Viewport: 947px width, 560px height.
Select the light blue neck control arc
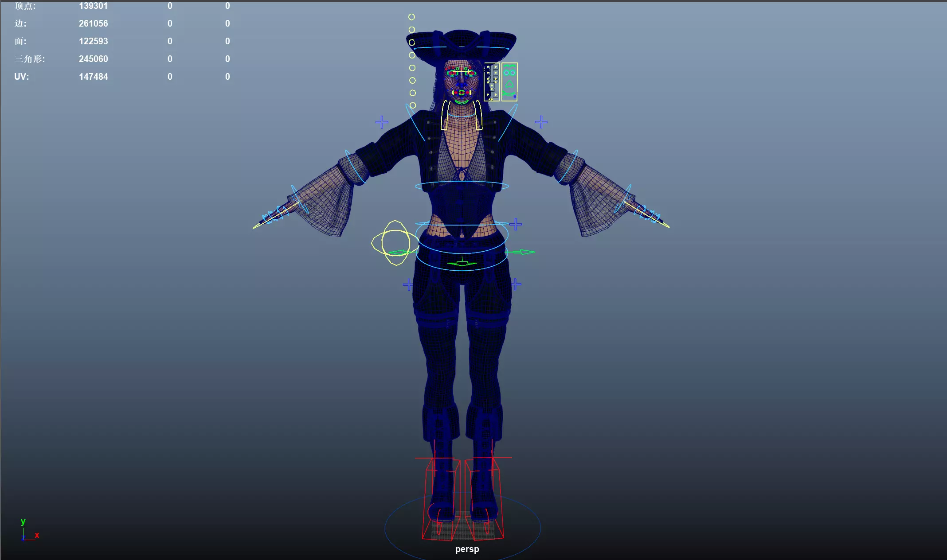[x=462, y=116]
